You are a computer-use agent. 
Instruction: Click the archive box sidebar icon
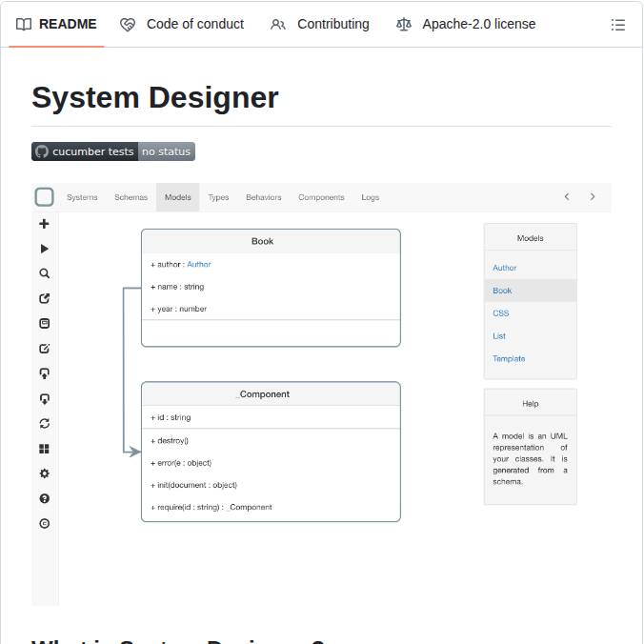(45, 323)
